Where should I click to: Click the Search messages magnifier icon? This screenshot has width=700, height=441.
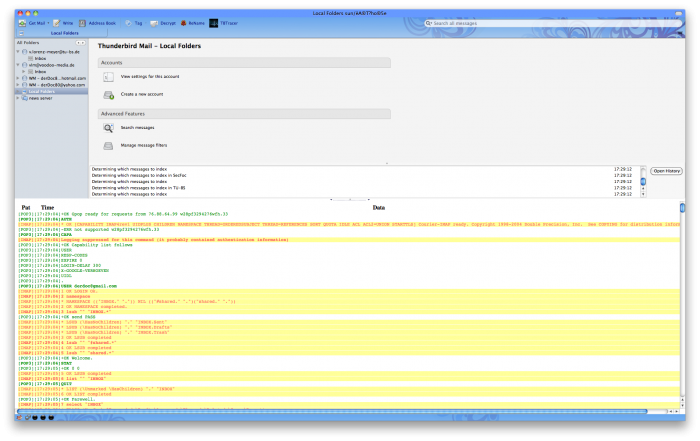point(108,128)
